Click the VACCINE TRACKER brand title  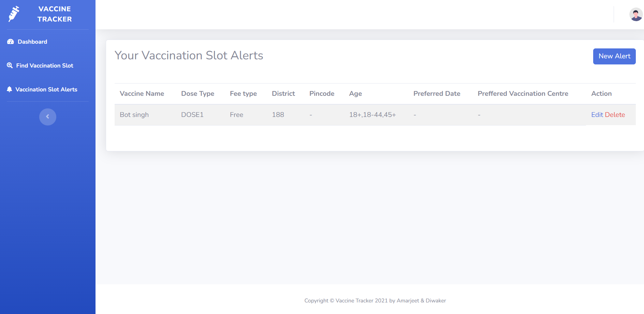[55, 14]
